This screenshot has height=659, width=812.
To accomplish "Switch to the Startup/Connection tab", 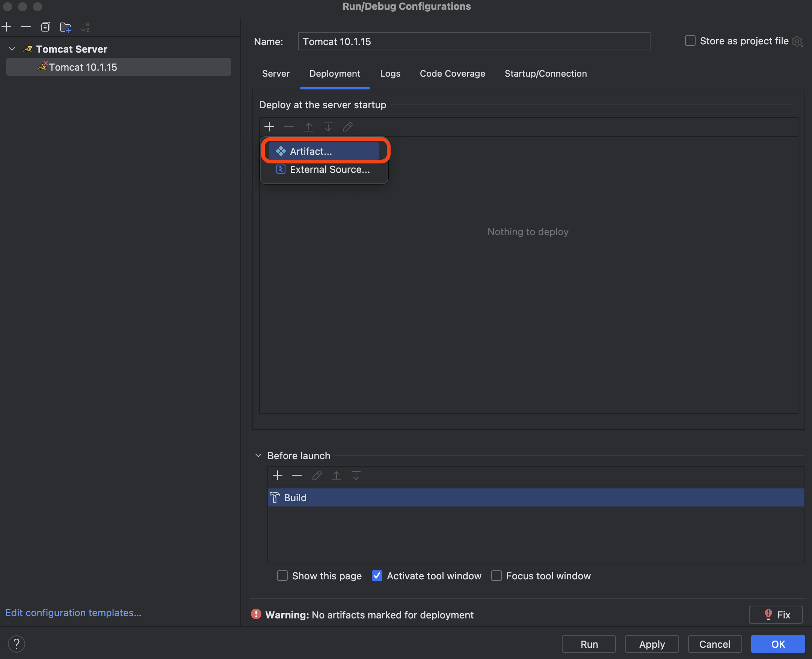I will [545, 74].
